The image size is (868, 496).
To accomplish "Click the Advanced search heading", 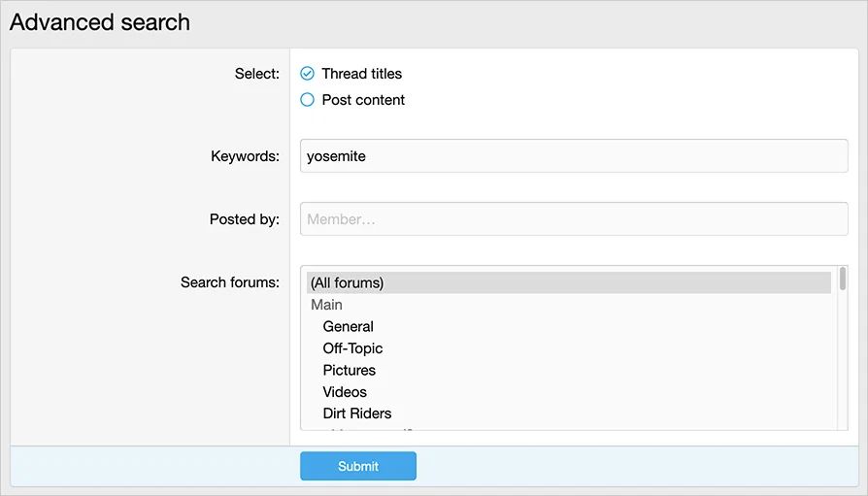I will pyautogui.click(x=100, y=22).
